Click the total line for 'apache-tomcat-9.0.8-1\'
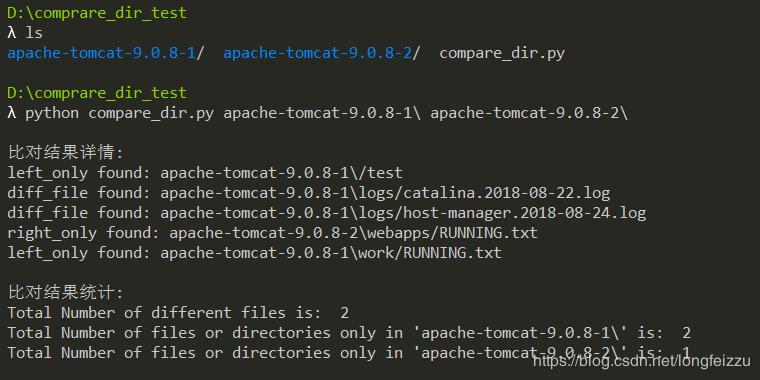Screen dimensions: 760x380 coord(349,333)
